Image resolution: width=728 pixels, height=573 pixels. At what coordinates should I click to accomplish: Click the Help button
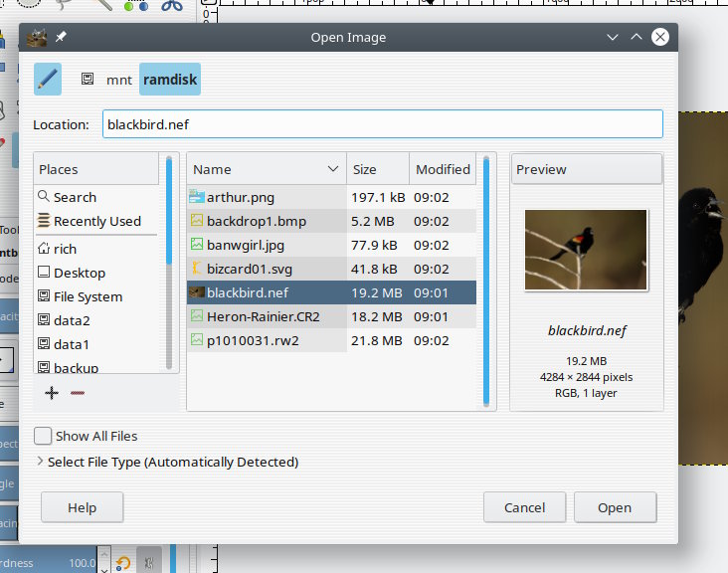click(83, 507)
